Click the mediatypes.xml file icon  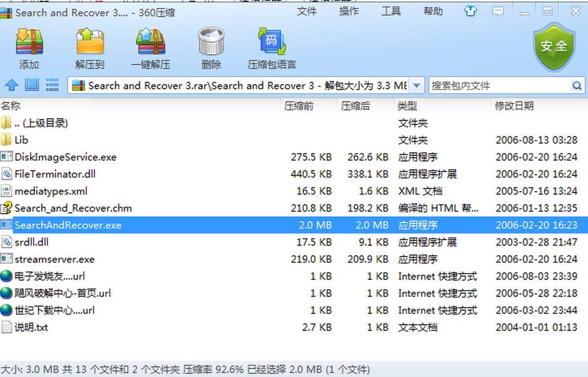coord(6,191)
